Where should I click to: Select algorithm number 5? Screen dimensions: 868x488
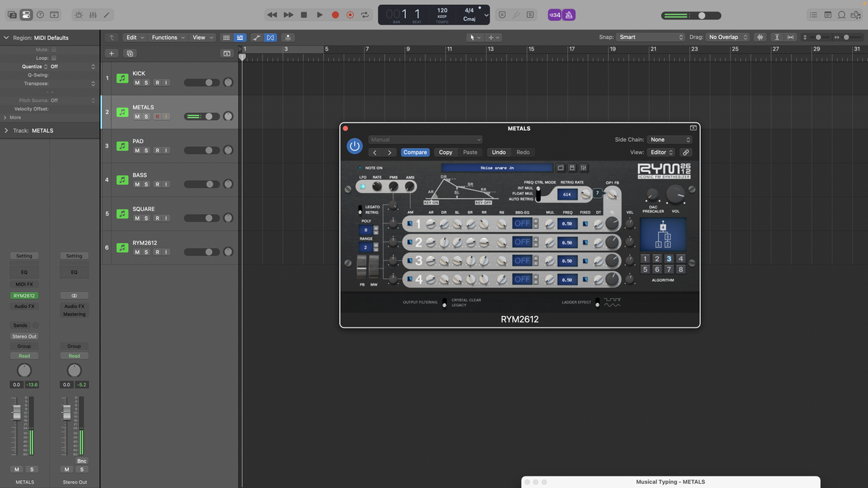pos(645,269)
